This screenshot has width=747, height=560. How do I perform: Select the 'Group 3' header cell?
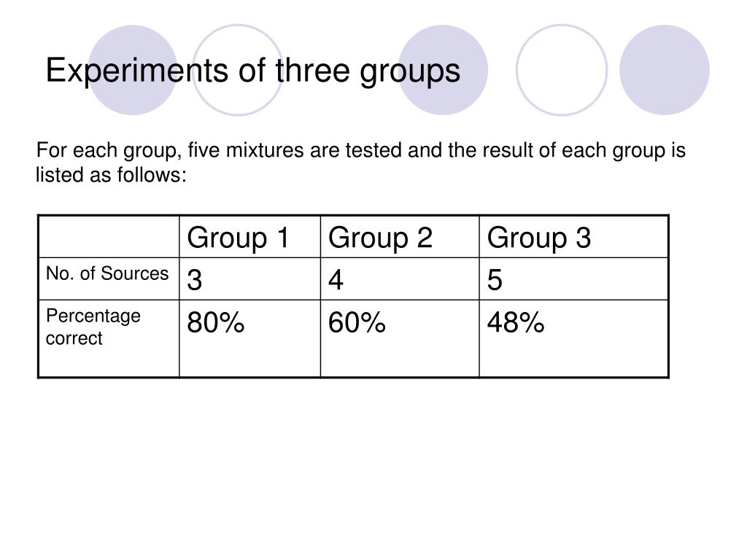click(573, 237)
